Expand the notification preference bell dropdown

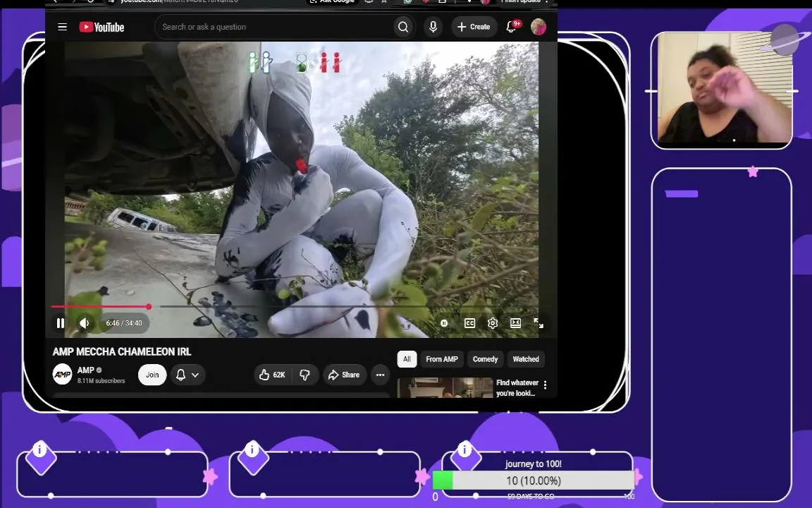click(187, 375)
